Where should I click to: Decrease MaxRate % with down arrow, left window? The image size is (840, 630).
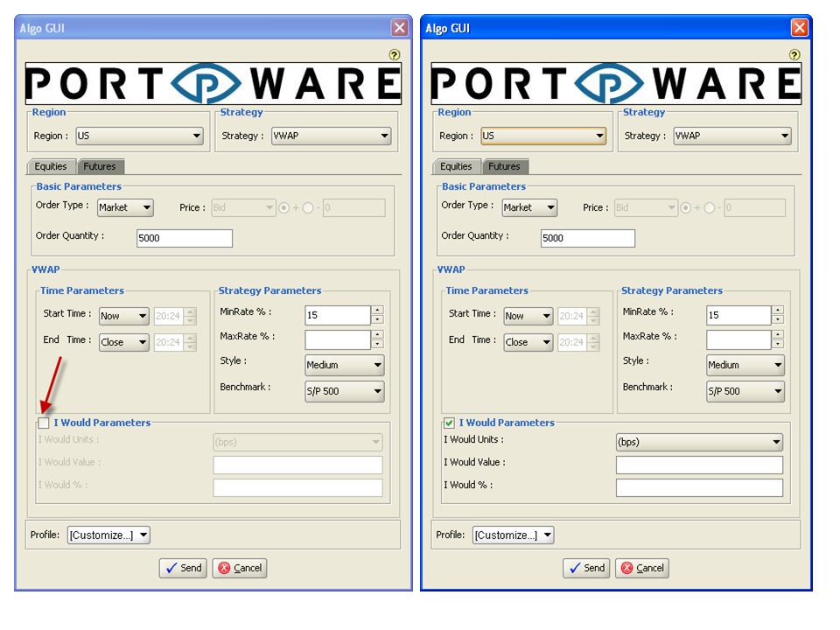tap(378, 345)
